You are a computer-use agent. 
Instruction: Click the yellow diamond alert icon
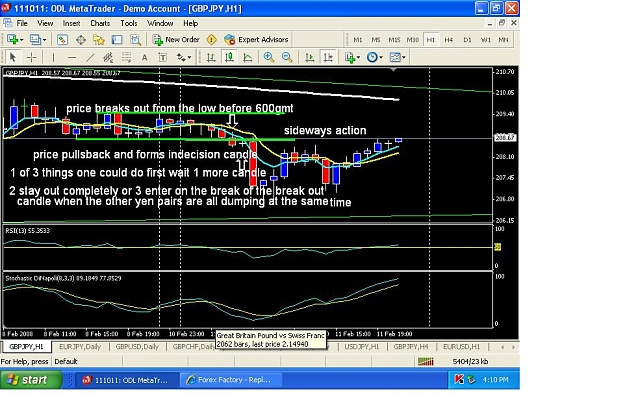(212, 39)
